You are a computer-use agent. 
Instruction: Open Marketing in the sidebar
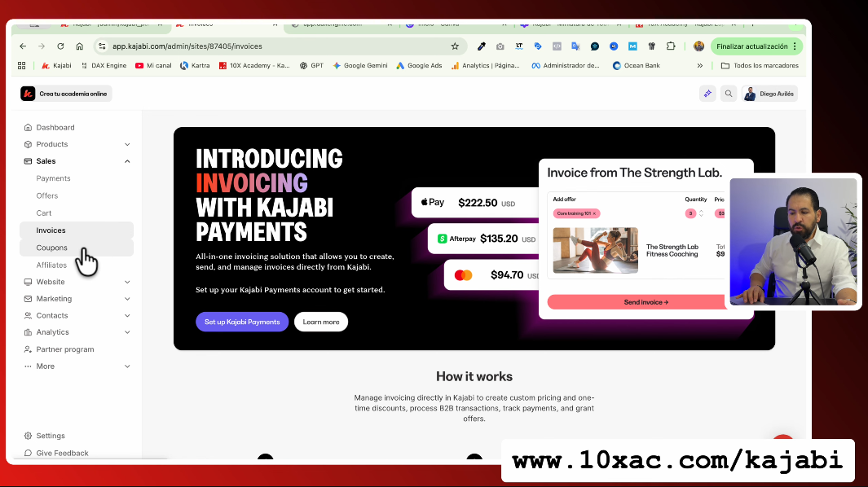[54, 298]
